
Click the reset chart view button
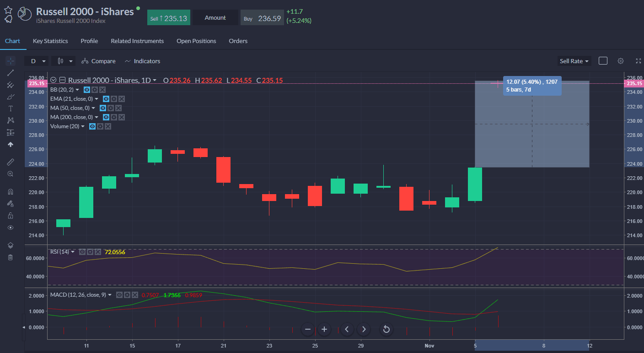click(386, 329)
